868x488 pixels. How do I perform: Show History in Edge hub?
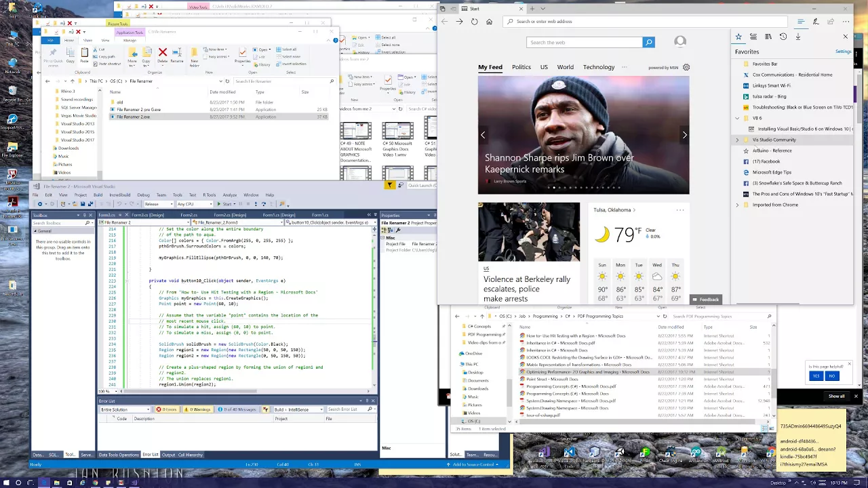pos(783,37)
